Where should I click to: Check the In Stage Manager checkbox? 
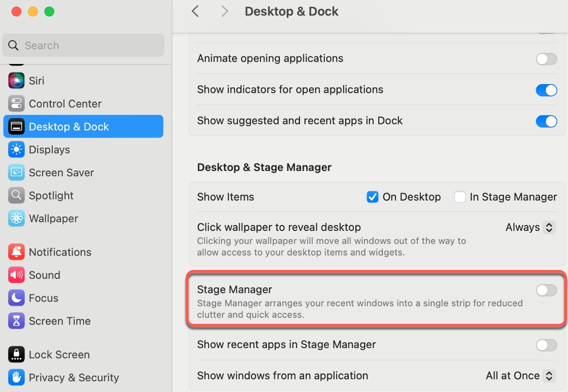(x=460, y=197)
